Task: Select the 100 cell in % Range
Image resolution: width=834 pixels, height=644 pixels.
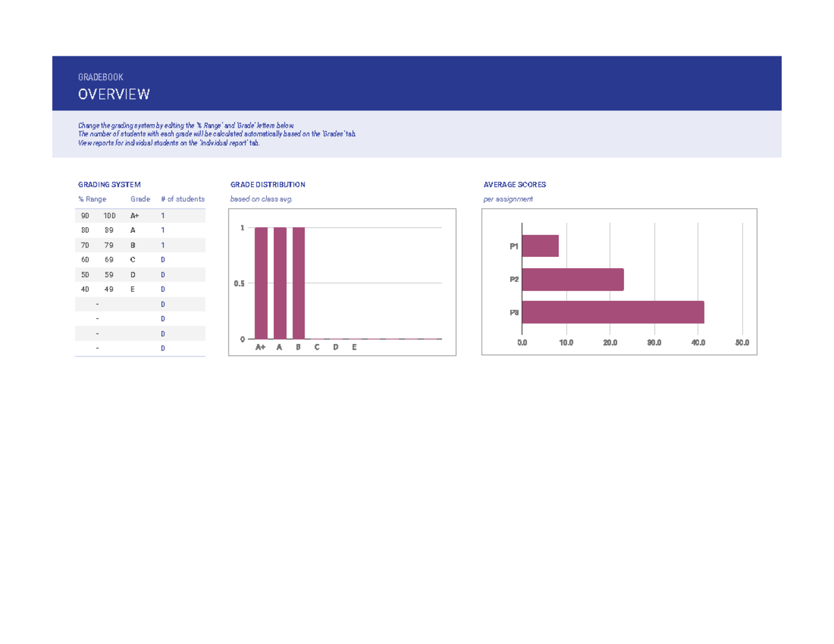Action: [110, 216]
